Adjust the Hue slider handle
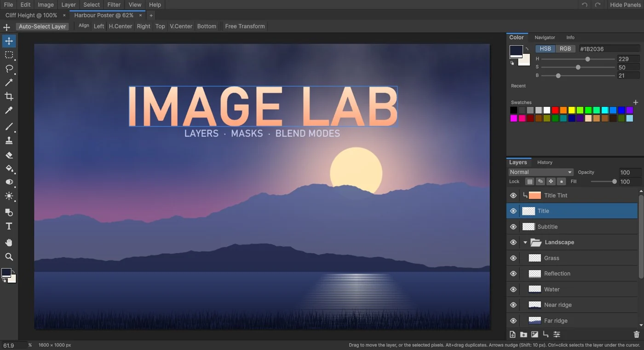 587,59
